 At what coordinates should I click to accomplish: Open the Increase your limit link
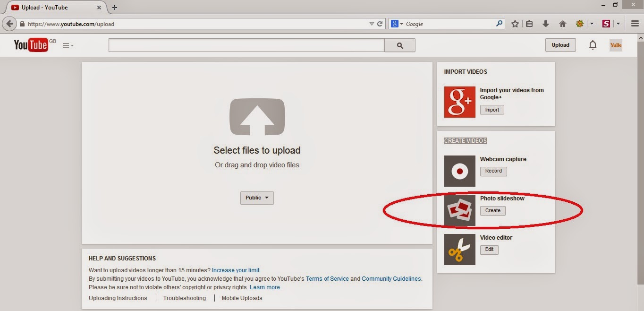(236, 270)
